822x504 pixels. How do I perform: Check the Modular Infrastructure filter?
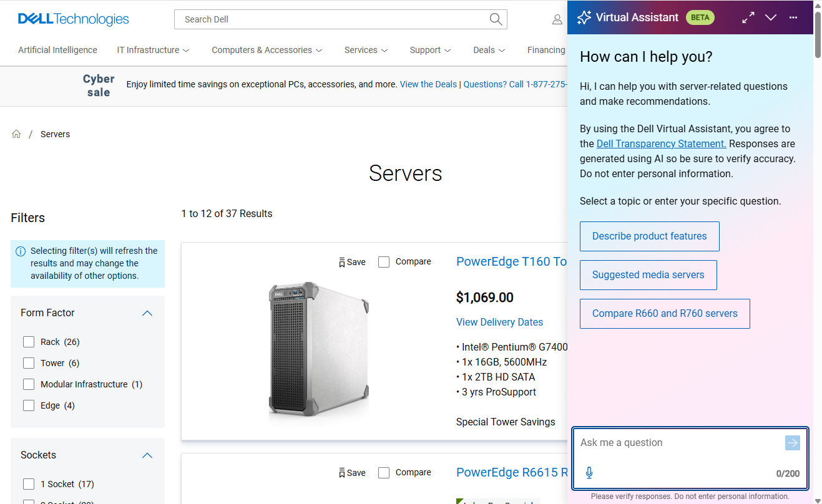[29, 384]
